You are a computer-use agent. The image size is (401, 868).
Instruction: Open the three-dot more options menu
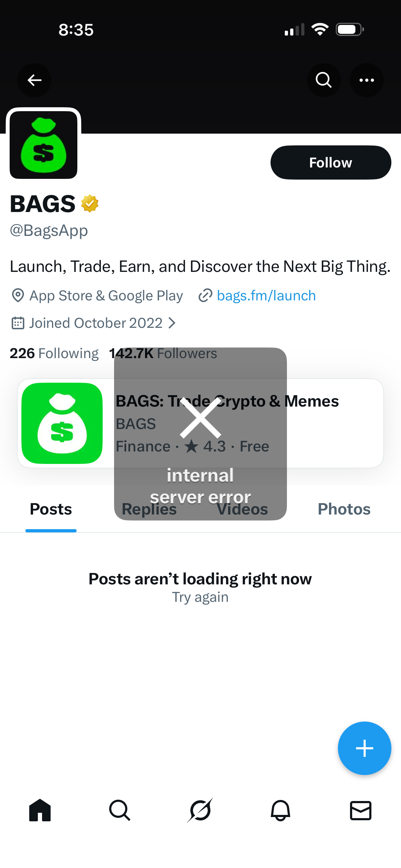pos(366,80)
